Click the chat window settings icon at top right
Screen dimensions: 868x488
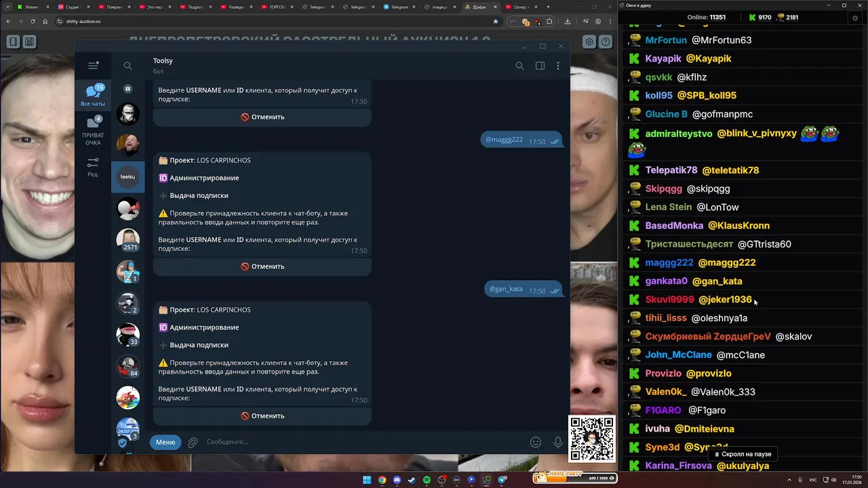854,18
